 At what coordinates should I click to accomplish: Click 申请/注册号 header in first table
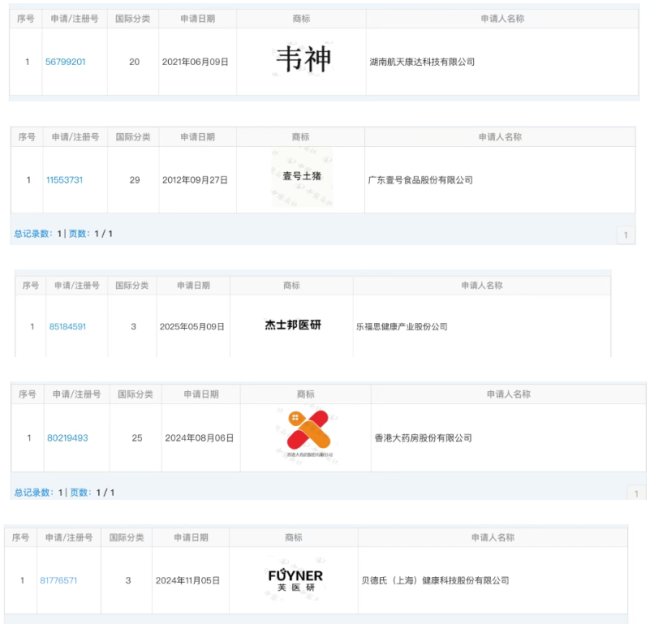pos(75,19)
